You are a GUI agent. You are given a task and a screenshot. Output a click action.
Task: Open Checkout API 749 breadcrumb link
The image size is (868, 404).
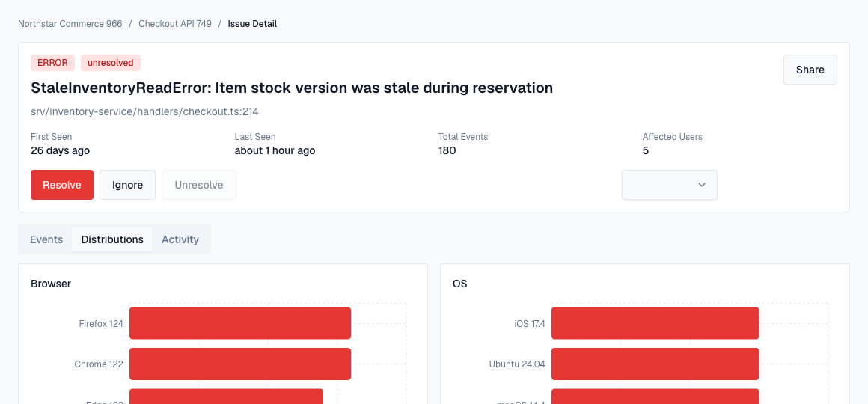[x=175, y=24]
